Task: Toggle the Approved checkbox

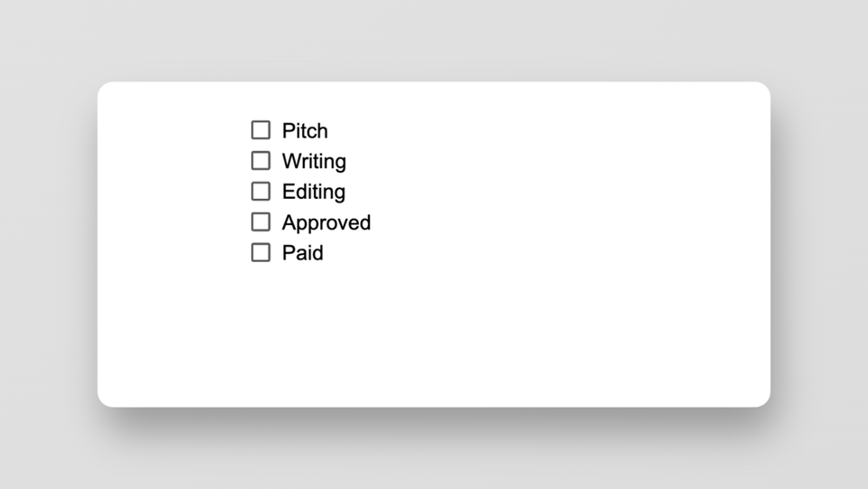Action: [x=260, y=222]
